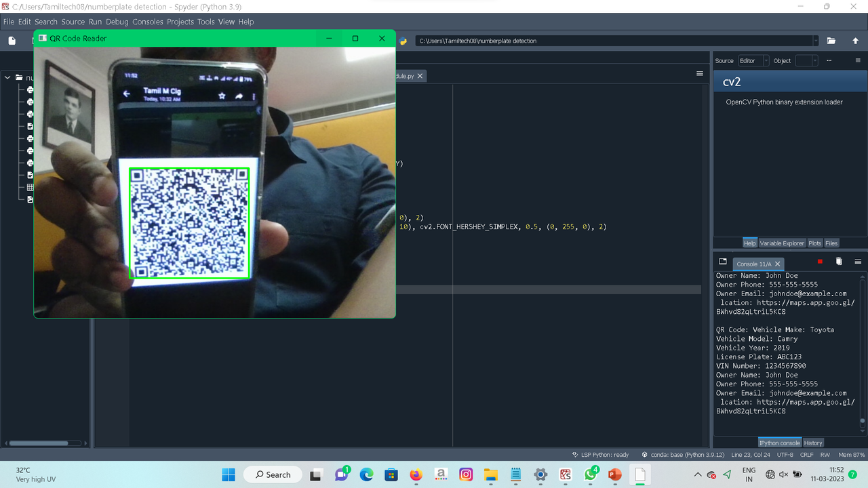Open the Edit menu
Image resolution: width=868 pixels, height=488 pixels.
pos(24,22)
